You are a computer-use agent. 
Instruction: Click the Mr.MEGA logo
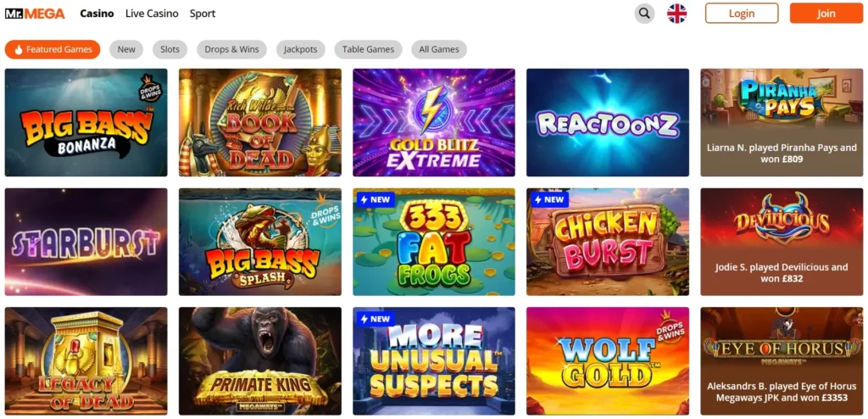click(35, 14)
